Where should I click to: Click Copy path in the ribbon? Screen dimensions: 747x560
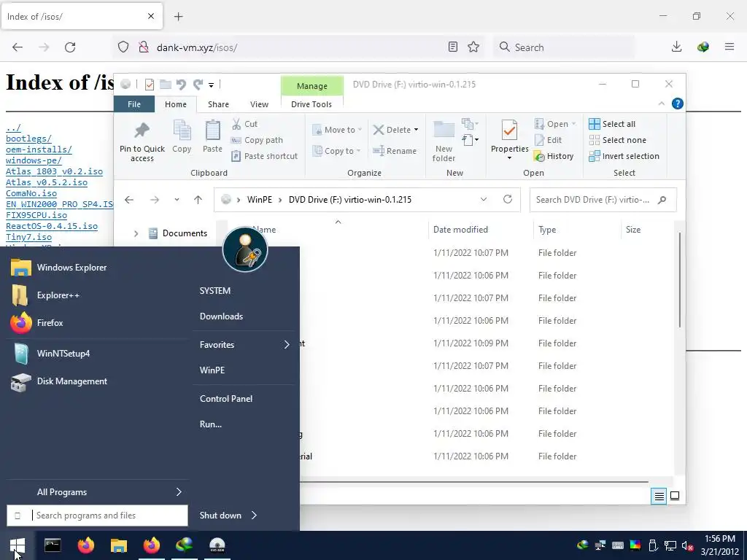258,140
